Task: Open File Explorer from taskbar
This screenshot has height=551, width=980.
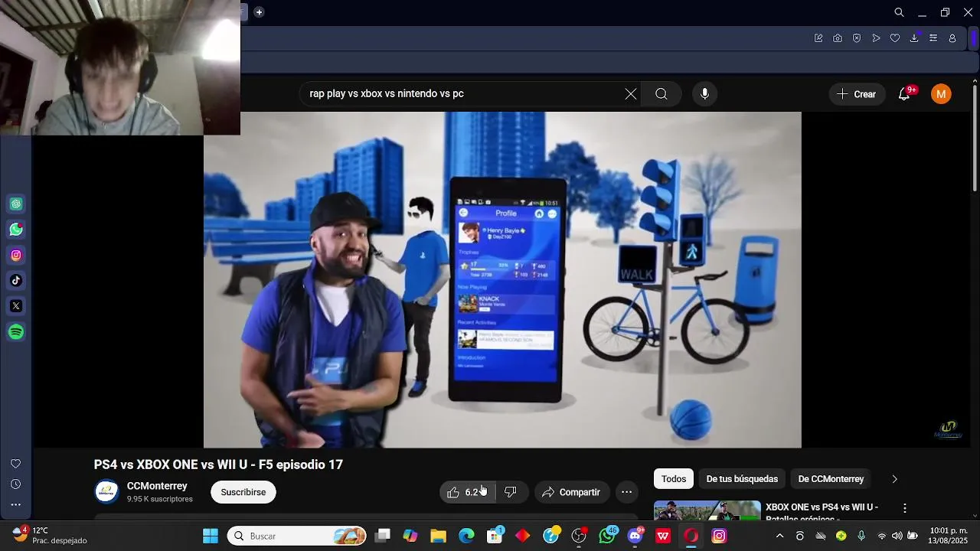Action: 438,536
